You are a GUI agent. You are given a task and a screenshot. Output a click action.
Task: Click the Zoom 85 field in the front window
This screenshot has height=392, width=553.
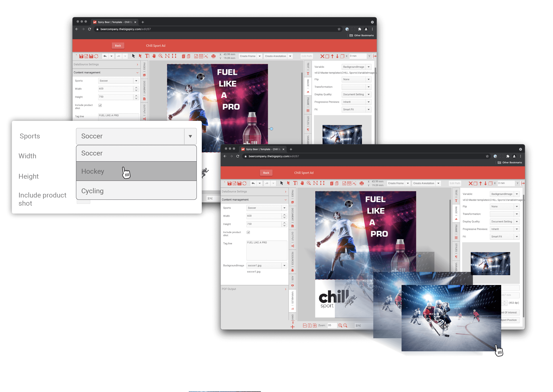332,325
